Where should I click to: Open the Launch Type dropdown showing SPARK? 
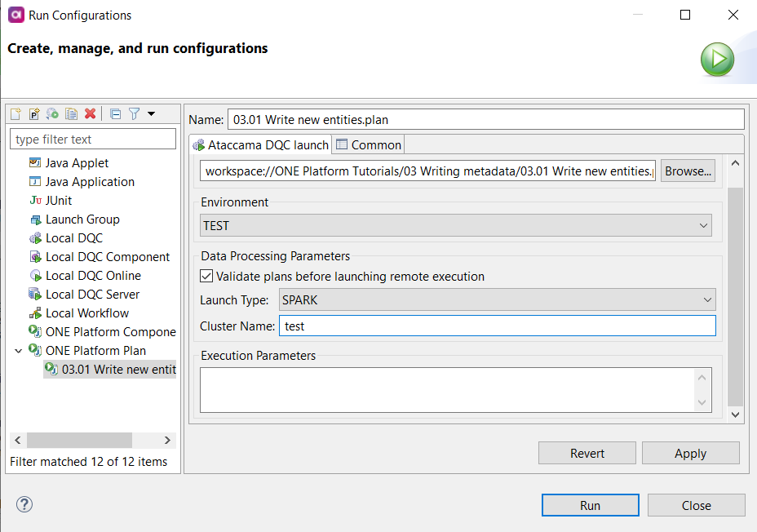point(497,300)
